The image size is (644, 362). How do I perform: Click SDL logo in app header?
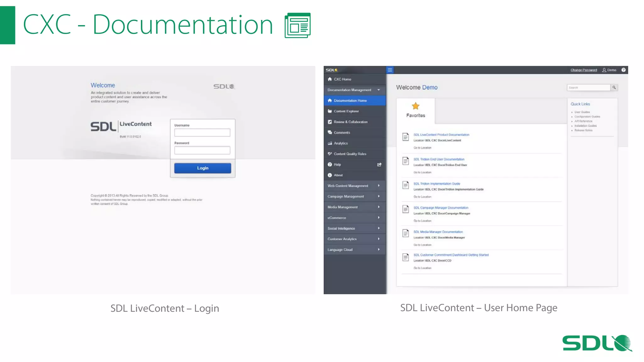[332, 70]
